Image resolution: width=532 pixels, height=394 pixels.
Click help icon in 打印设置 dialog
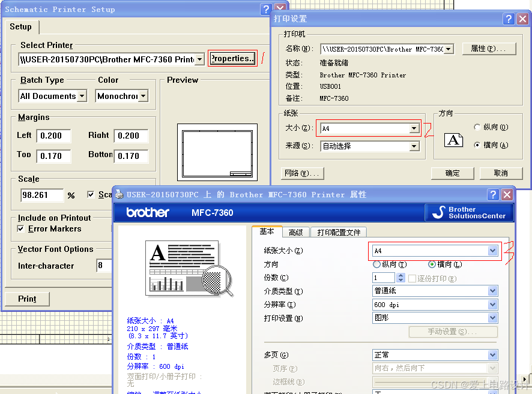(x=509, y=19)
